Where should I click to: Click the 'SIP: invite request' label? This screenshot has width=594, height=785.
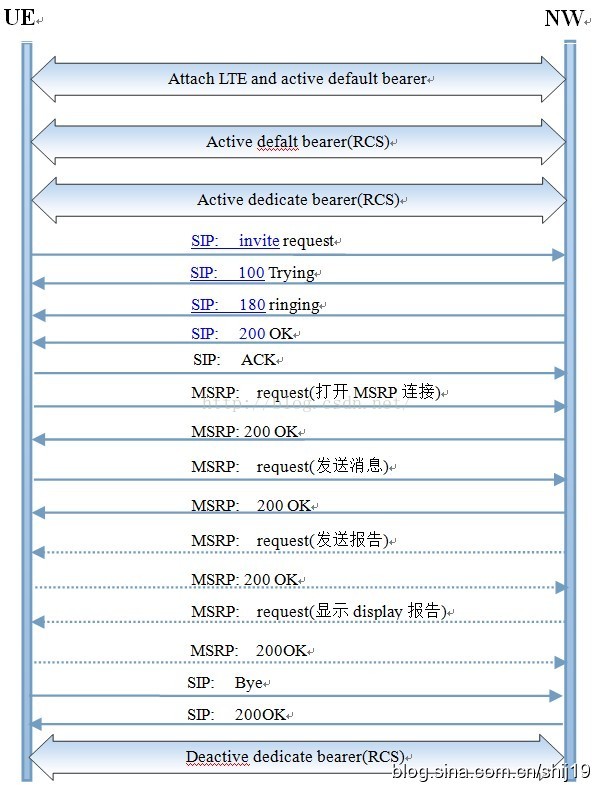pyautogui.click(x=262, y=241)
